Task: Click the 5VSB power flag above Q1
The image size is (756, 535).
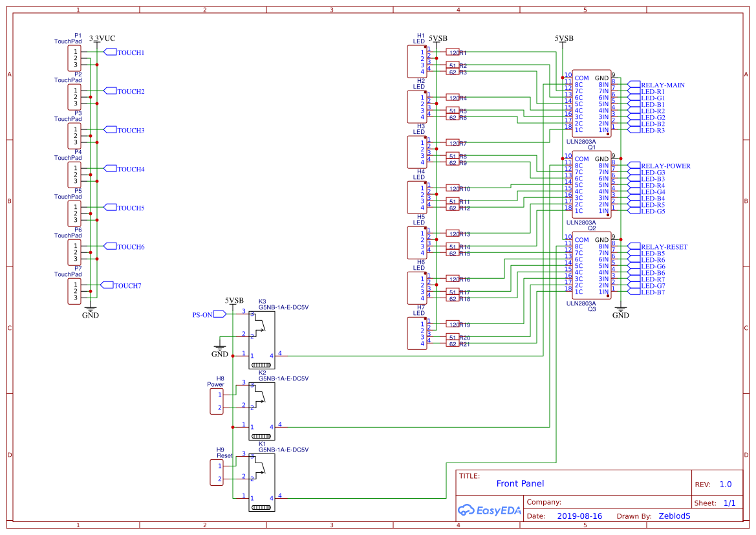Action: pos(563,39)
